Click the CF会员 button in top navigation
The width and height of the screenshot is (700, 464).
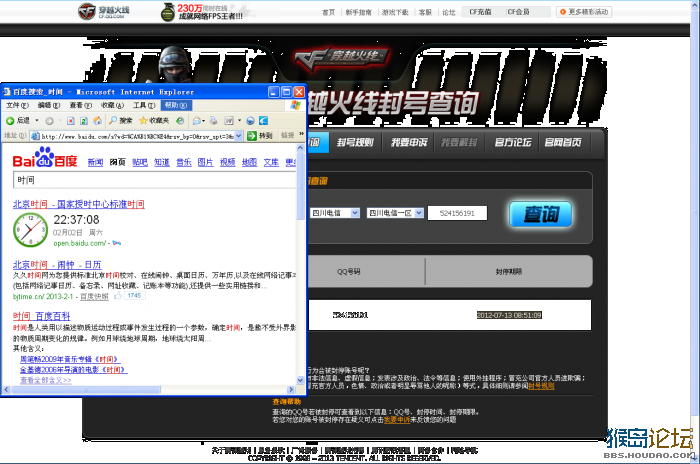point(518,12)
